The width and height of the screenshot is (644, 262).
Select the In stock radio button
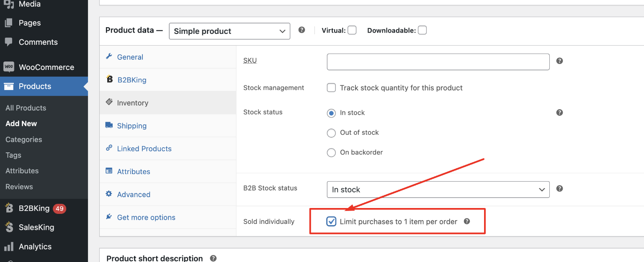[x=331, y=113]
